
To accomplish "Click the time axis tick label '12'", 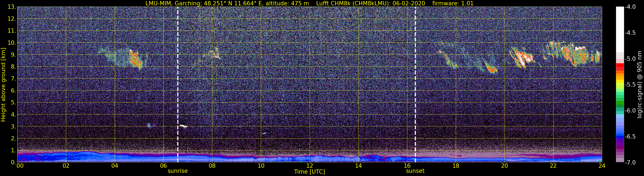I will click(310, 166).
